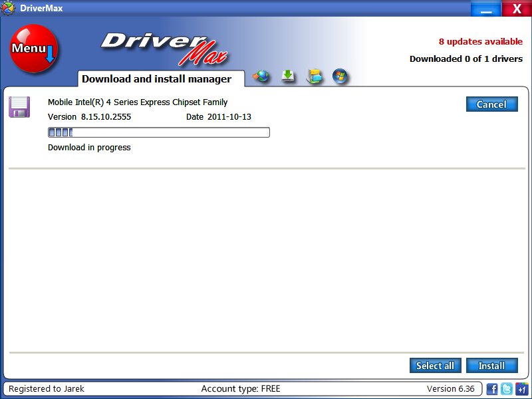Screen dimensions: 532x399
Task: Click Account type: FREE text
Action: (241, 388)
